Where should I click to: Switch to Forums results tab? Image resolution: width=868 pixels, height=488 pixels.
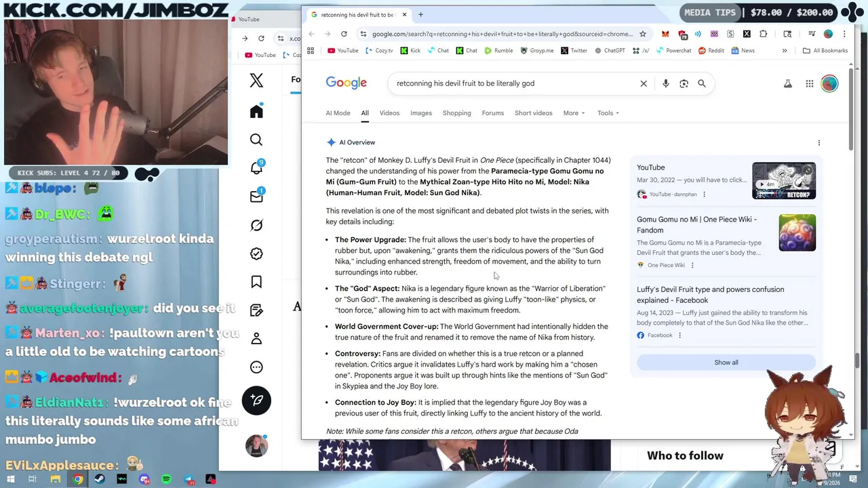(493, 113)
